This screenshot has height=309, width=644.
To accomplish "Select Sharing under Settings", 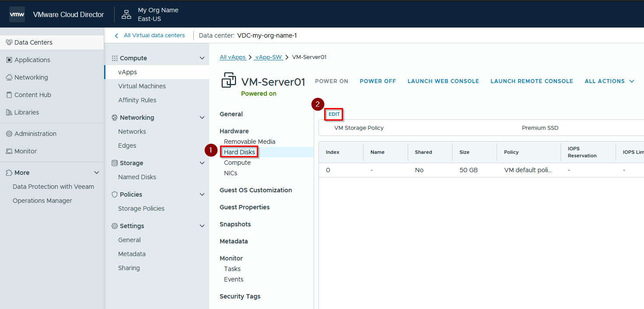I will pyautogui.click(x=129, y=268).
